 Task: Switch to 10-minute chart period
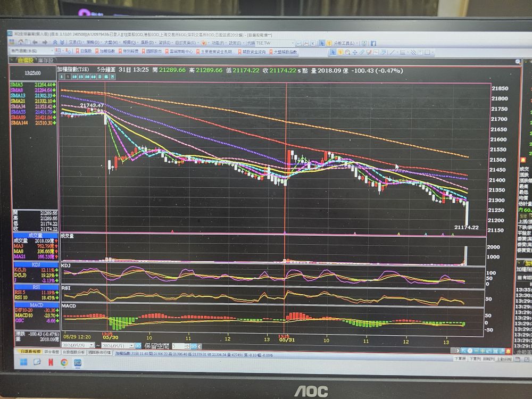(74, 77)
